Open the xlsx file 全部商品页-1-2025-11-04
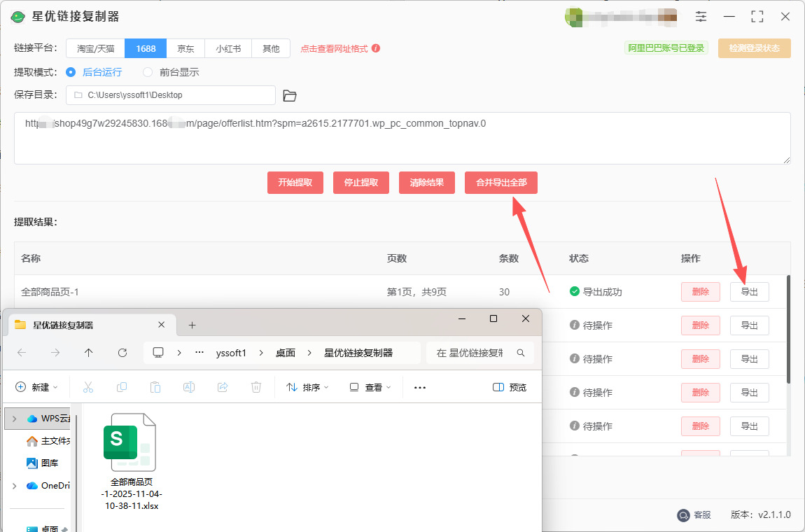The height and width of the screenshot is (532, 805). point(132,461)
